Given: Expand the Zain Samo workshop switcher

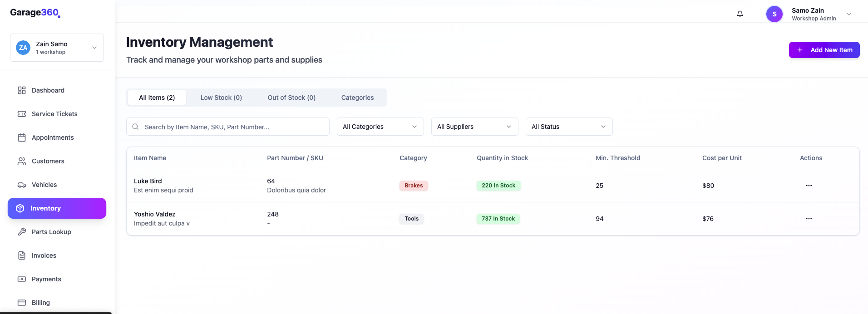Looking at the screenshot, I should pyautogui.click(x=57, y=48).
